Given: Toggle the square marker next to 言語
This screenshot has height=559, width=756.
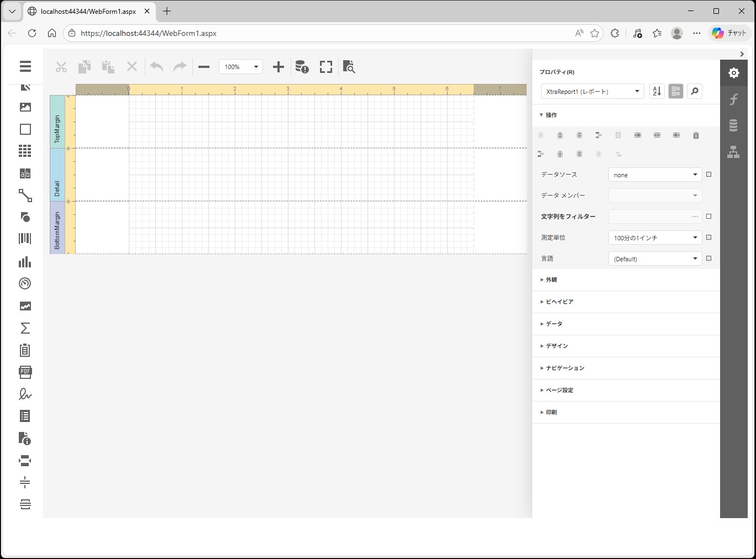Looking at the screenshot, I should [709, 259].
